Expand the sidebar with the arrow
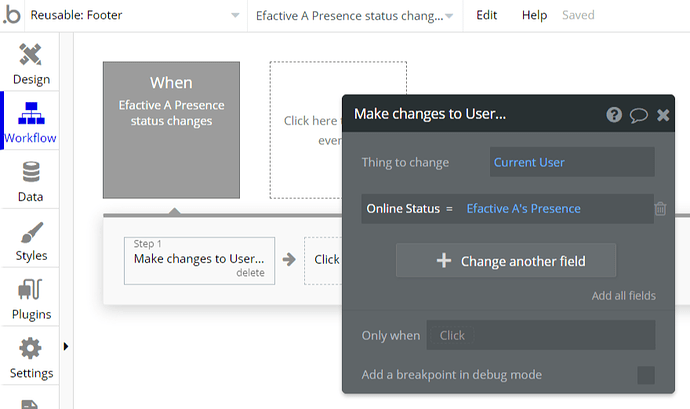Image resolution: width=690 pixels, height=409 pixels. 66,346
